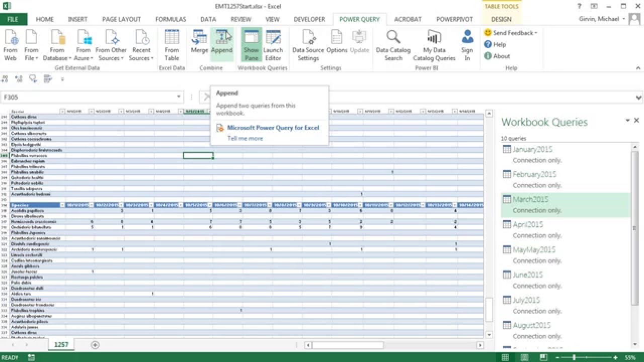This screenshot has width=644, height=362.
Task: Open the From Database source menu
Action: click(57, 45)
